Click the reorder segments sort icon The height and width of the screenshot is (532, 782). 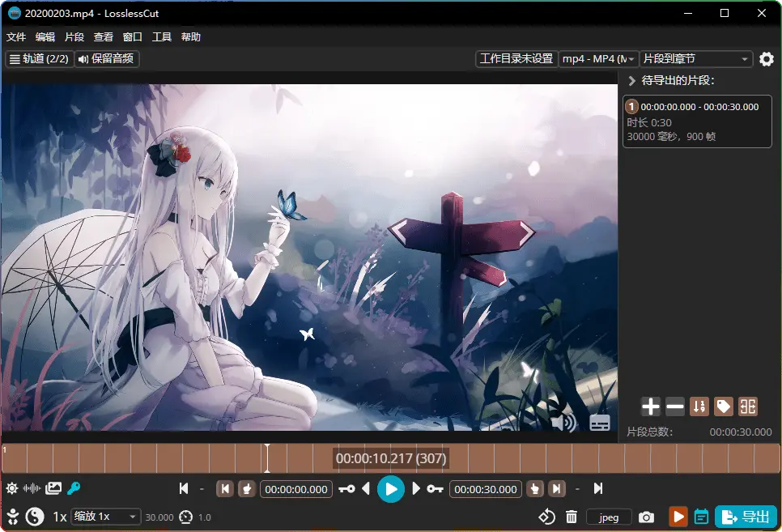pyautogui.click(x=699, y=406)
